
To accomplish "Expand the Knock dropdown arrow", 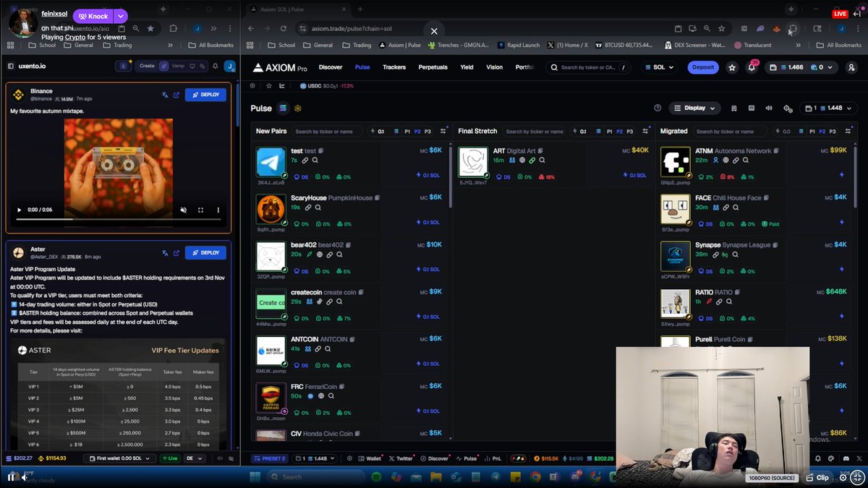I will coord(120,16).
